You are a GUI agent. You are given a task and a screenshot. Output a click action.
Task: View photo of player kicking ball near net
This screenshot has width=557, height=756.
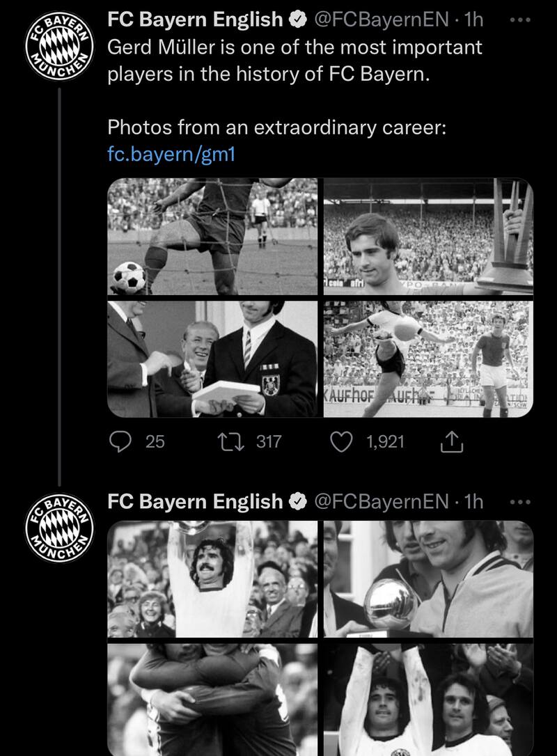click(x=212, y=237)
